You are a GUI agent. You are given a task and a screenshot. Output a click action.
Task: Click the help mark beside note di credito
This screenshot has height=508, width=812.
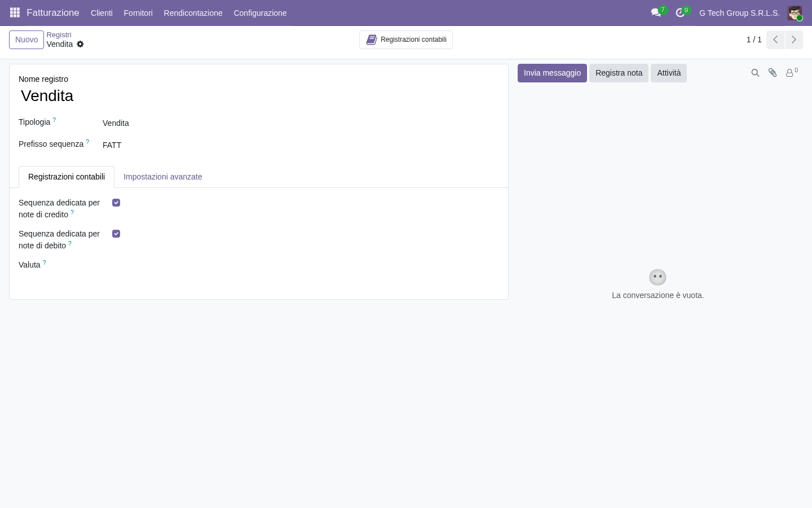(x=72, y=212)
